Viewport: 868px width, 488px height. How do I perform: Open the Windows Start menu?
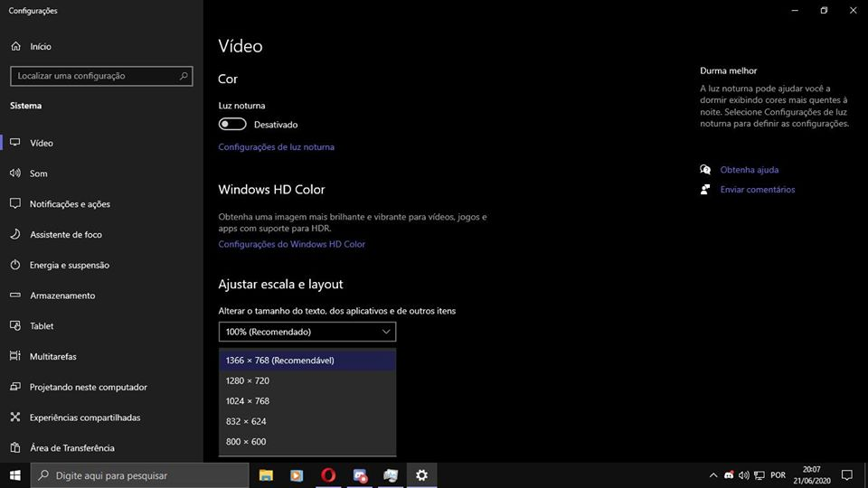point(15,475)
